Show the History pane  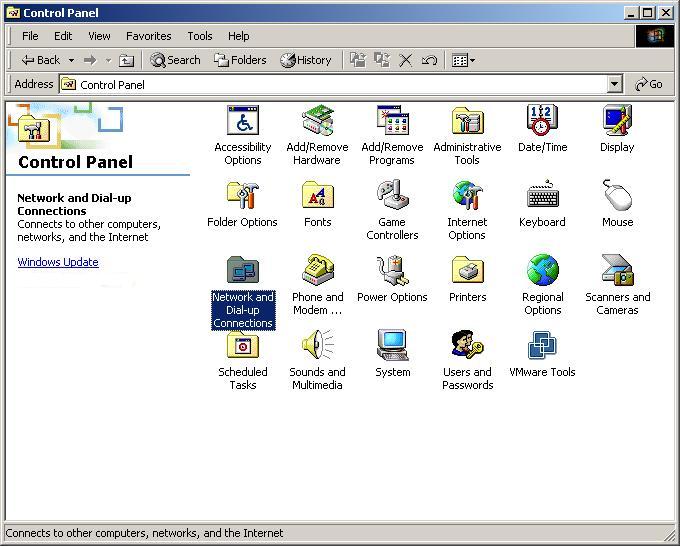pyautogui.click(x=306, y=60)
